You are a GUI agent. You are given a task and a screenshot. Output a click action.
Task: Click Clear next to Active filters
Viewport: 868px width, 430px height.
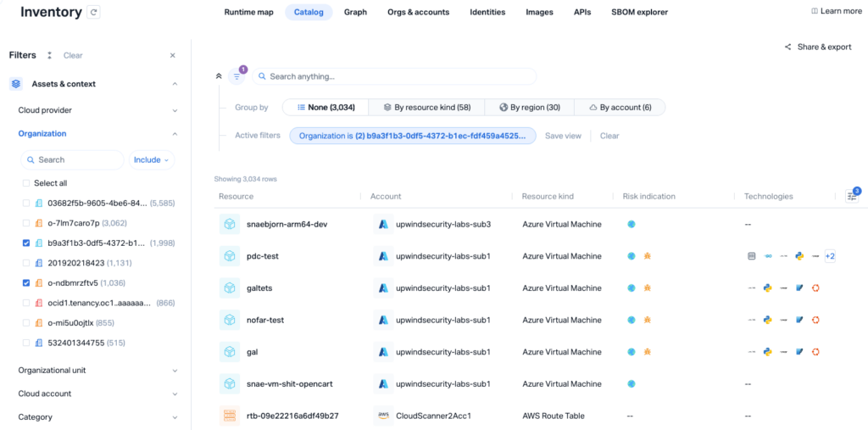[x=609, y=136]
